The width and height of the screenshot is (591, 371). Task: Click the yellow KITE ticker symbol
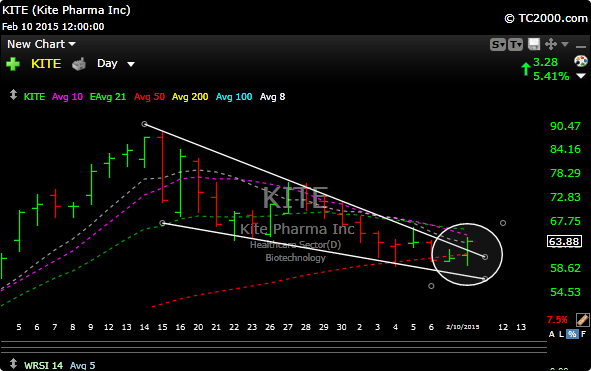coord(46,64)
